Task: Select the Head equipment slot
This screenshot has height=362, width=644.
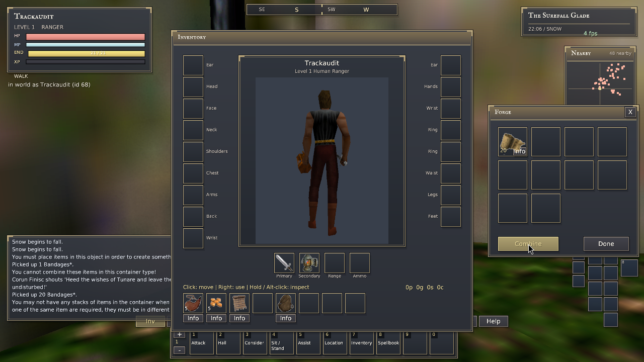Action: coord(193,87)
